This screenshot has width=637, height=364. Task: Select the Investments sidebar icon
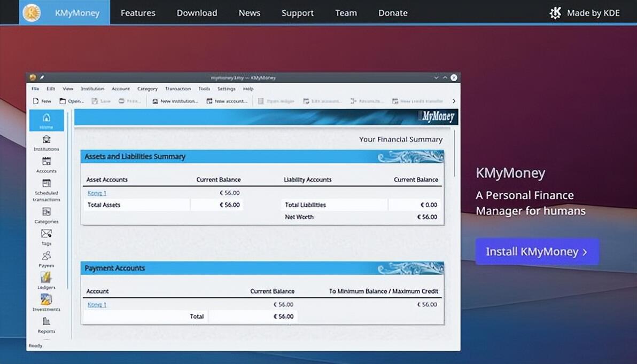(x=46, y=303)
